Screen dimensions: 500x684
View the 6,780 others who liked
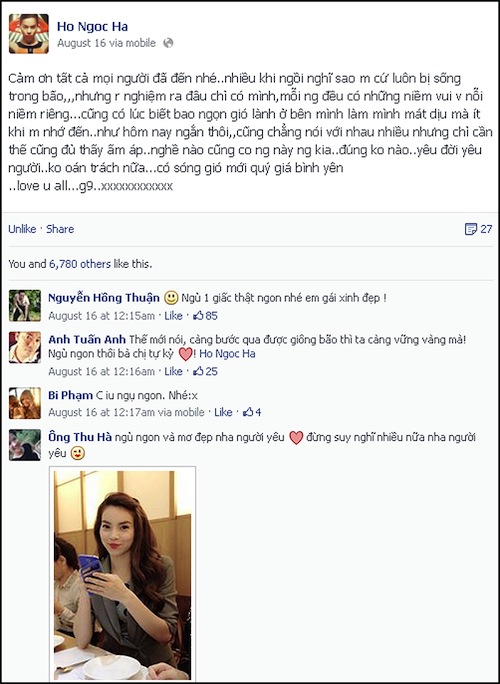(80, 264)
